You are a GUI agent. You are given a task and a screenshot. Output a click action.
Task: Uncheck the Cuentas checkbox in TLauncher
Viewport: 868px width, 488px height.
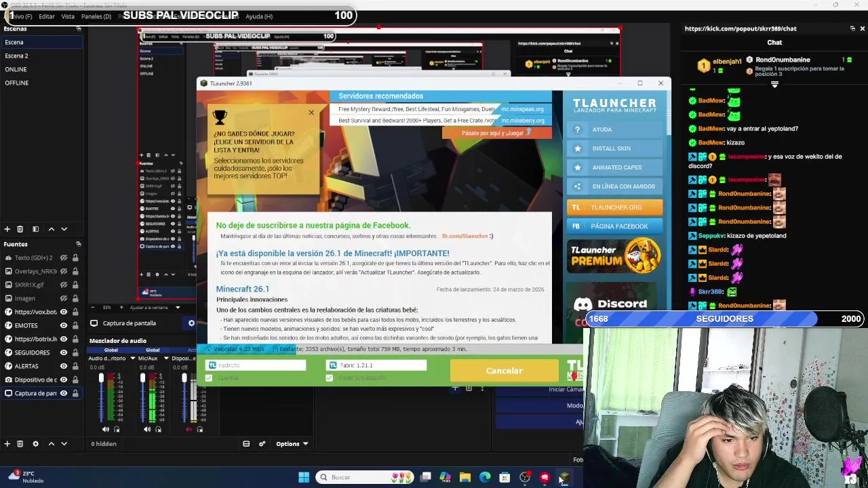point(209,378)
